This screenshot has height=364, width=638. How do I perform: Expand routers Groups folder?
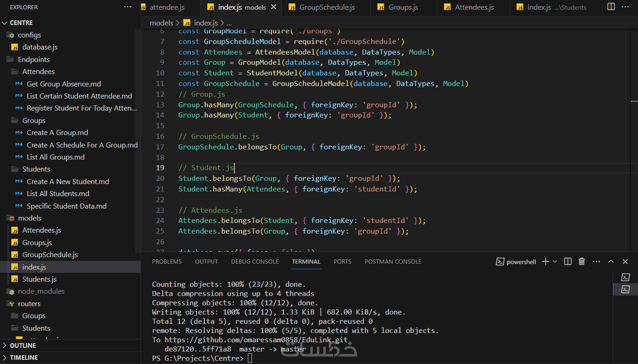(x=70, y=316)
